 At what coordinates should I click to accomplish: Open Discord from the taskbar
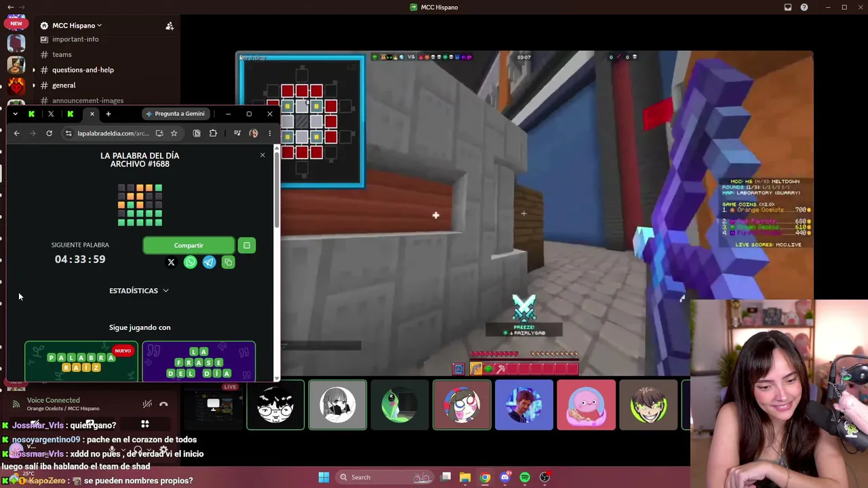[505, 477]
